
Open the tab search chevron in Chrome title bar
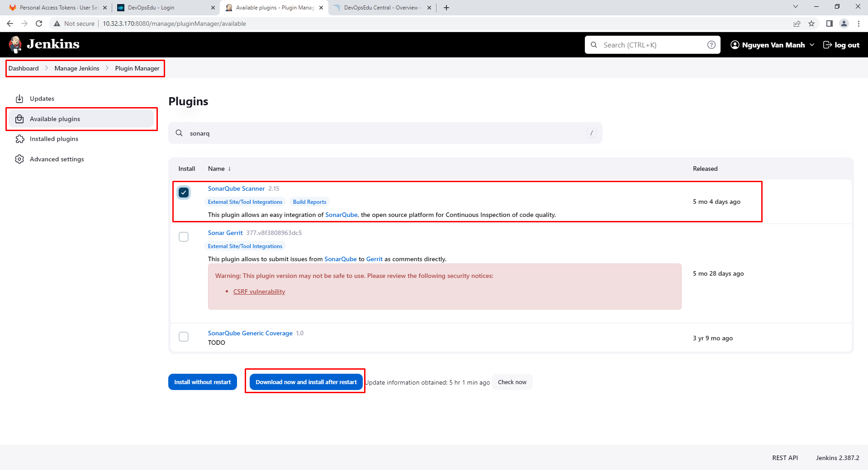[x=796, y=6]
